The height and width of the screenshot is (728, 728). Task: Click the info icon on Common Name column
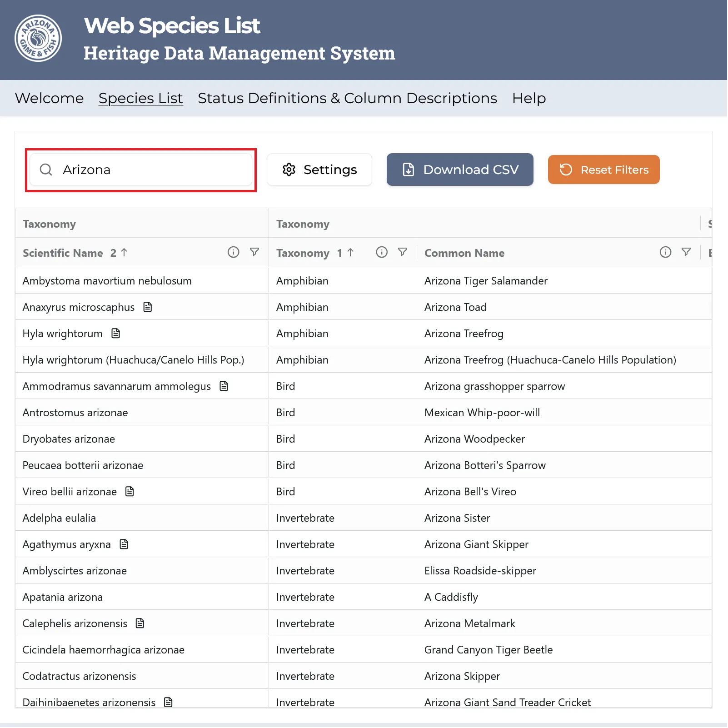pyautogui.click(x=665, y=252)
